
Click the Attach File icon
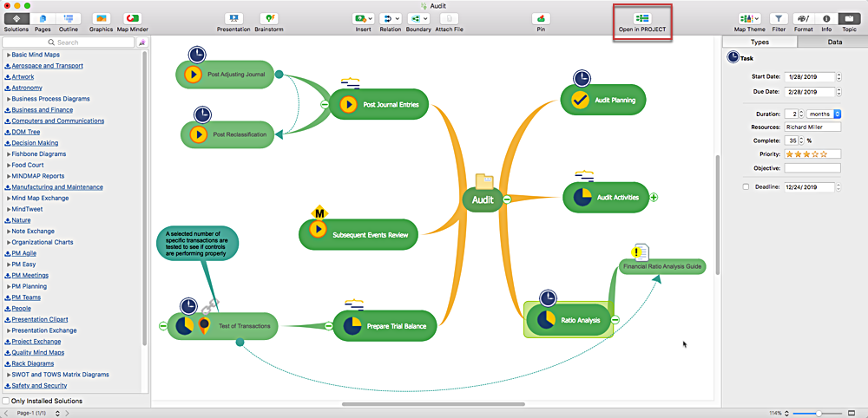(448, 18)
